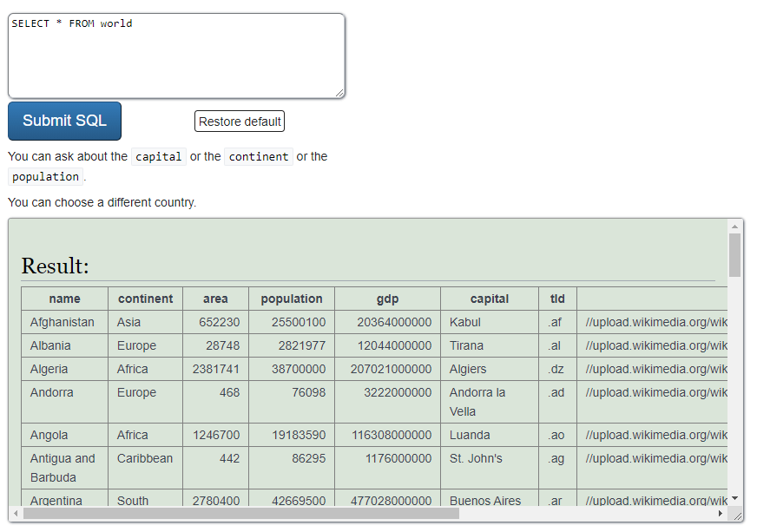Click the Submit SQL button

(x=64, y=121)
